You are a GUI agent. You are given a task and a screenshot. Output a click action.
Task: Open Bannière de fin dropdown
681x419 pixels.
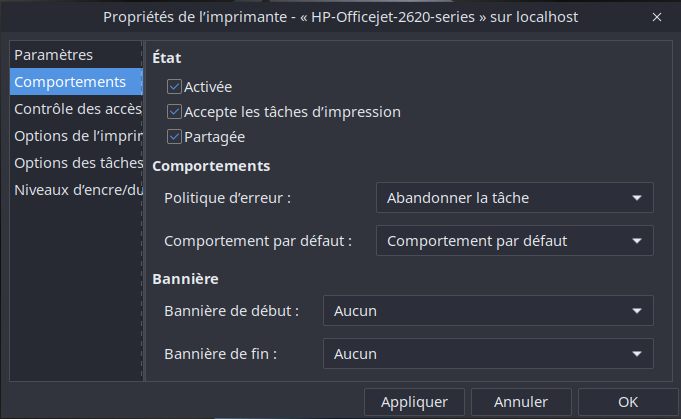487,354
